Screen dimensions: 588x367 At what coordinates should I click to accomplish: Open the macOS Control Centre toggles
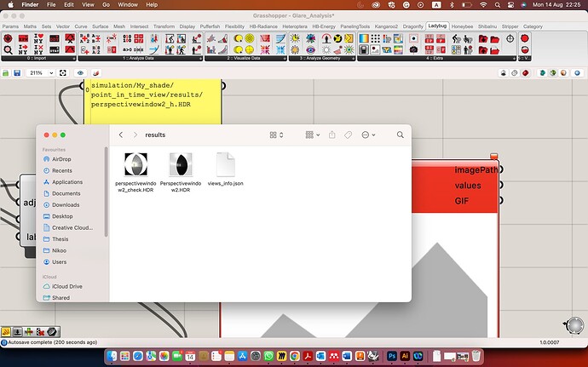(510, 5)
